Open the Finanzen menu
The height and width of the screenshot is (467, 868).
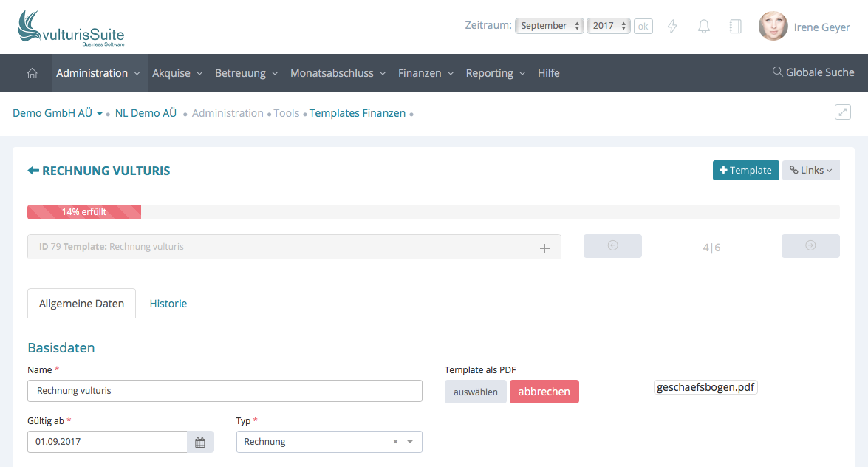coord(425,73)
